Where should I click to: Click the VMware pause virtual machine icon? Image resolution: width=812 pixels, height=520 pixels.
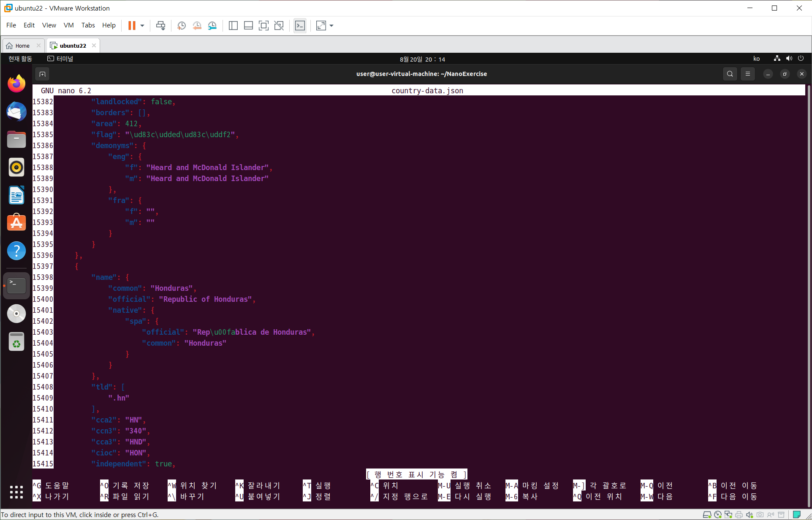click(x=132, y=26)
